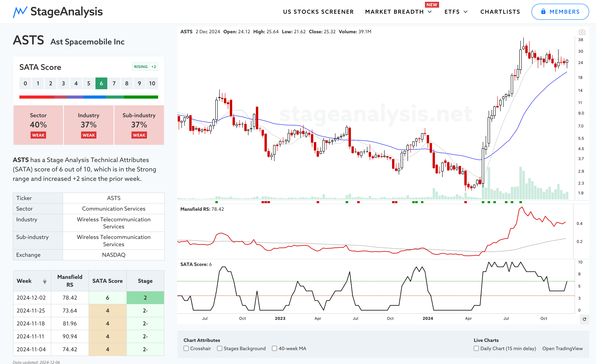Click the Stage column header
The height and width of the screenshot is (364, 596).
click(x=145, y=281)
